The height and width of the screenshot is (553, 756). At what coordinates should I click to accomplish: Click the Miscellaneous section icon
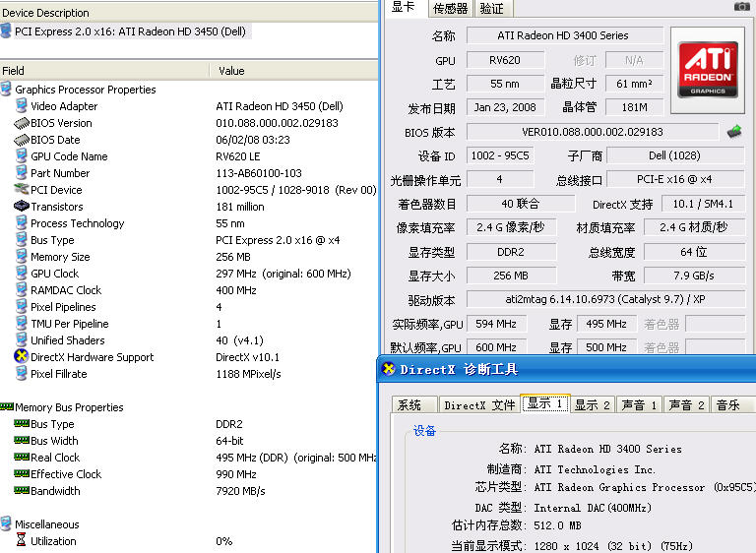click(x=6, y=523)
